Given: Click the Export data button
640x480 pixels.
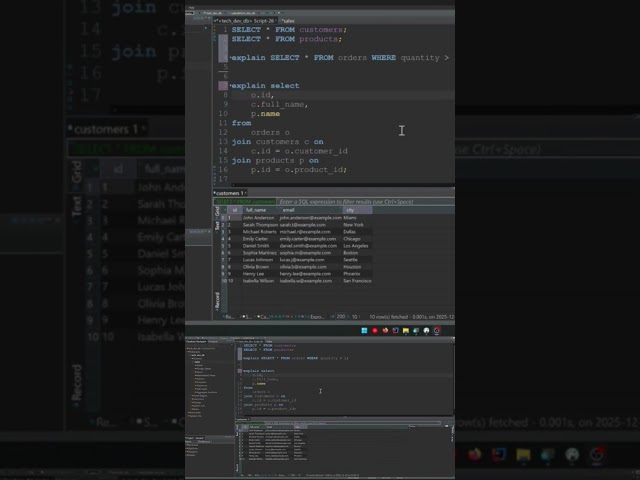Looking at the screenshot, I should tap(317, 317).
